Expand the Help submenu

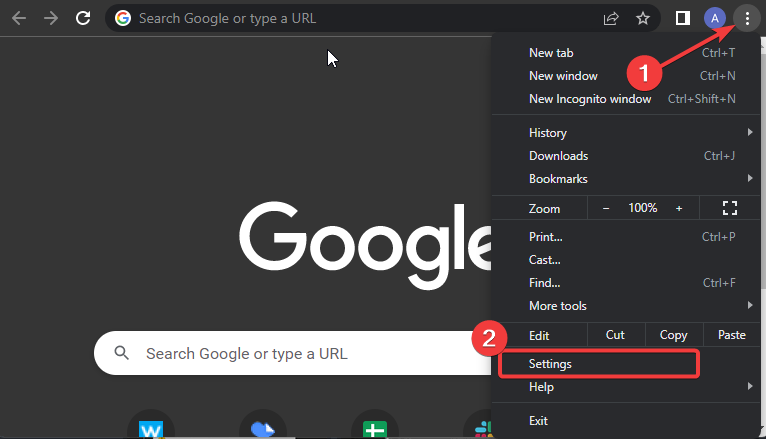coord(628,387)
